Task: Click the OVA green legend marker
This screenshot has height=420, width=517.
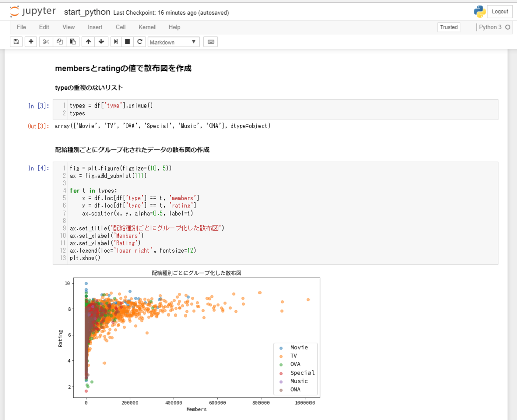Action: tap(281, 365)
